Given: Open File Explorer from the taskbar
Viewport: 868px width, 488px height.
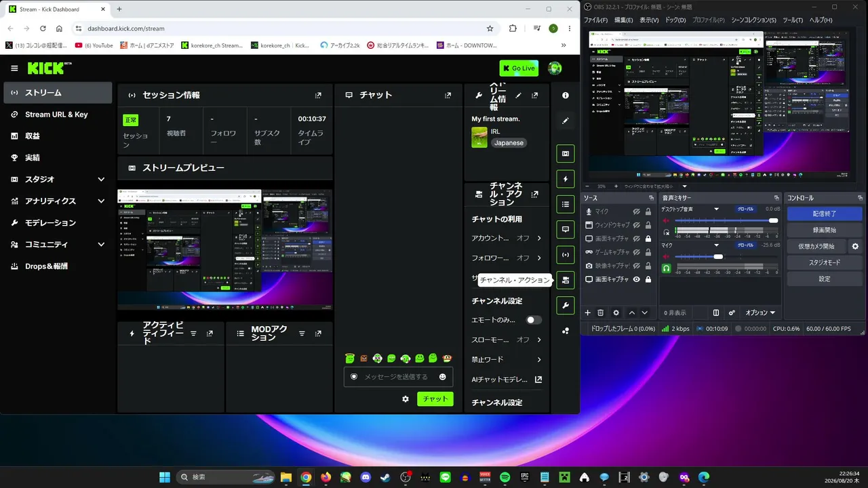Looking at the screenshot, I should (x=286, y=477).
